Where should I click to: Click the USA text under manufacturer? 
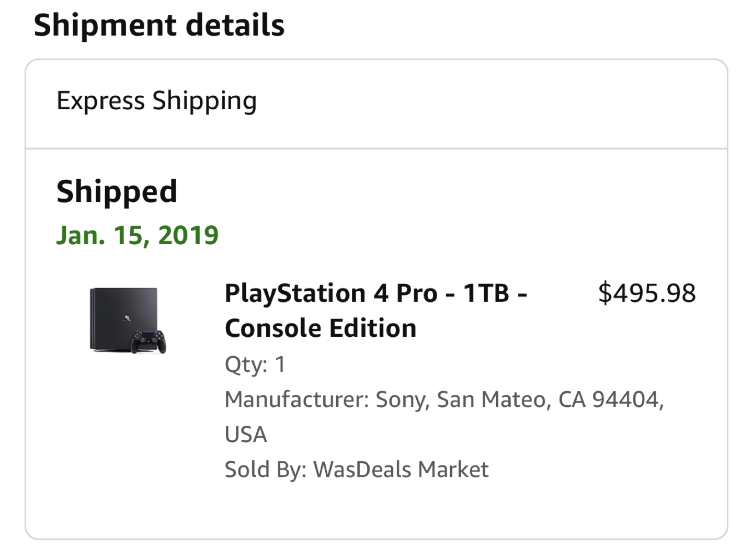[245, 433]
